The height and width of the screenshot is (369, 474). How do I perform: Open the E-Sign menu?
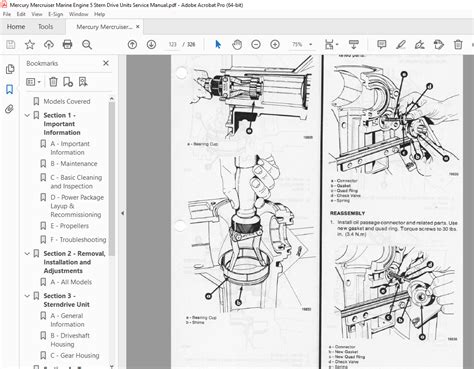click(x=55, y=14)
